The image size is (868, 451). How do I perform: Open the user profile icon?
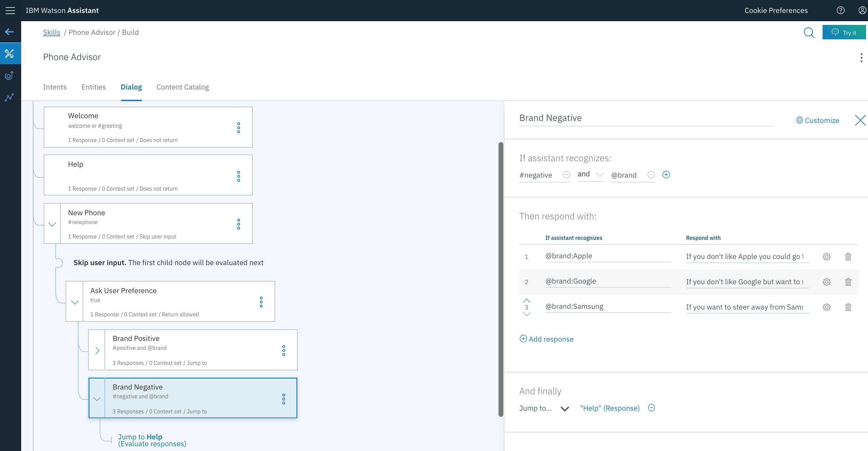coord(862,11)
